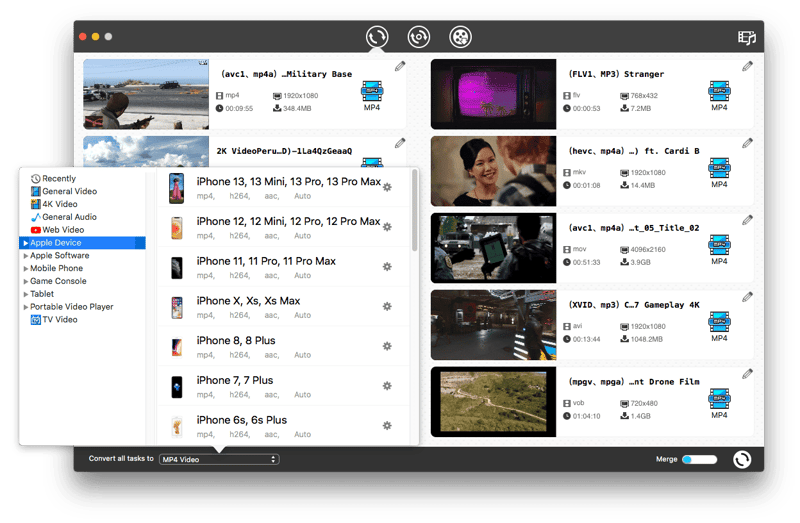Open the film reel toolbox icon
Image resolution: width=800 pixels, height=523 pixels.
tap(460, 38)
